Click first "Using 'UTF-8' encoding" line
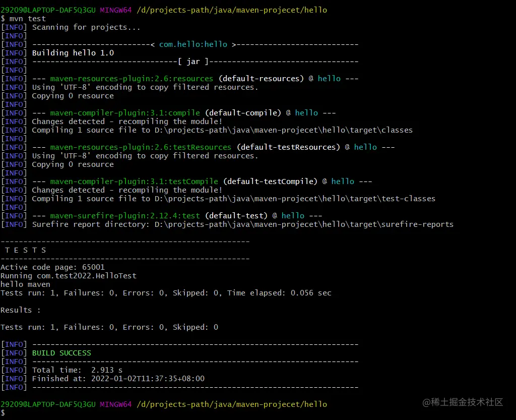Screen dimensions: 516x420 (145, 87)
